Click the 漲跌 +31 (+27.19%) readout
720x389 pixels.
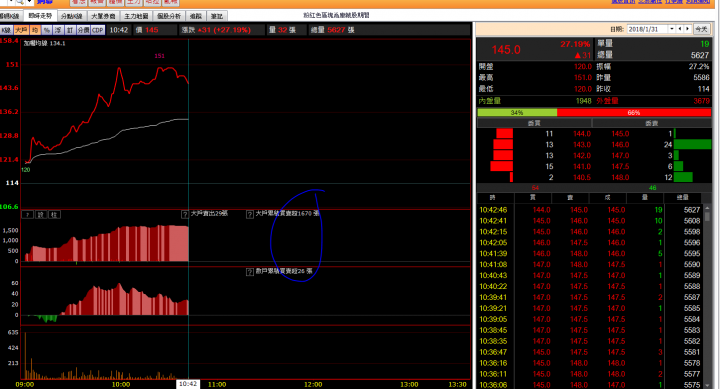click(x=216, y=30)
